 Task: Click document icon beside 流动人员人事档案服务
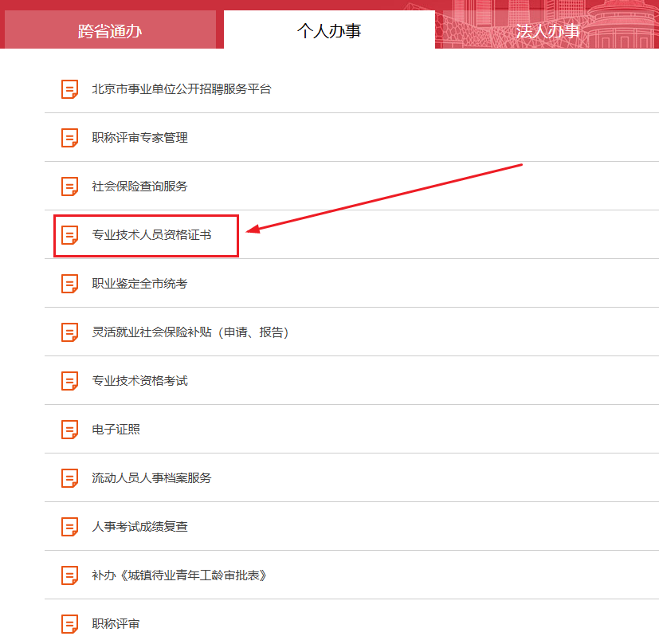click(x=70, y=478)
